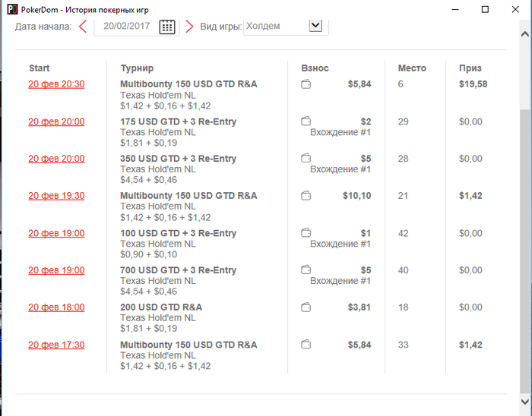532x416 pixels.
Task: Click the Турнир column header
Action: (137, 68)
